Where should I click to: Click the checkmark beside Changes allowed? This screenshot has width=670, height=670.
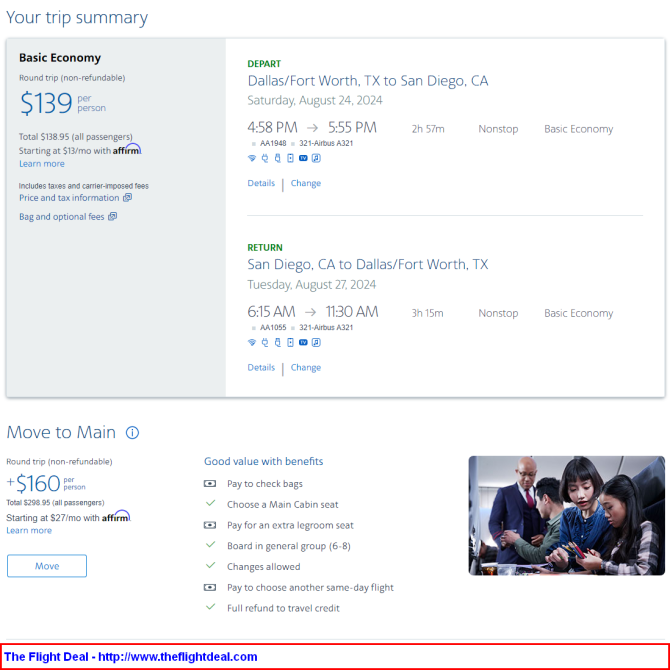(x=210, y=565)
